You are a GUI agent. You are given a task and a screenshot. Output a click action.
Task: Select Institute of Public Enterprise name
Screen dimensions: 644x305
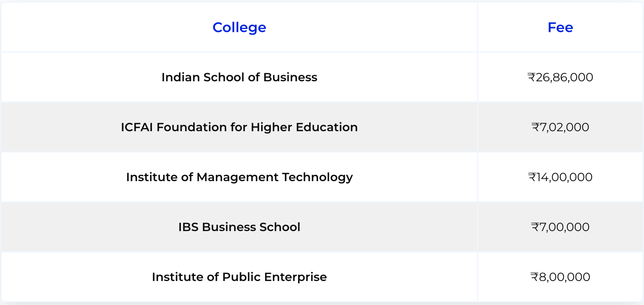tap(239, 277)
